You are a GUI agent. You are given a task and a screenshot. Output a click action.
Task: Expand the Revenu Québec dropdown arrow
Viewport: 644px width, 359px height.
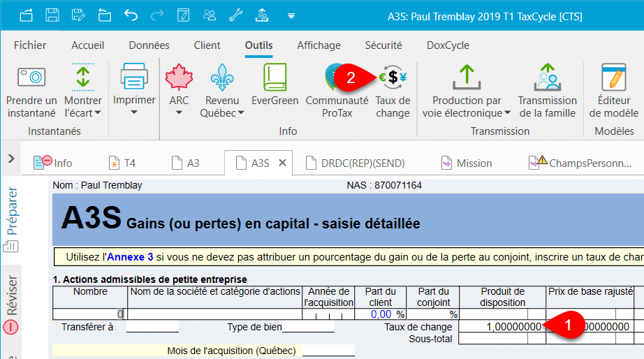tap(241, 113)
